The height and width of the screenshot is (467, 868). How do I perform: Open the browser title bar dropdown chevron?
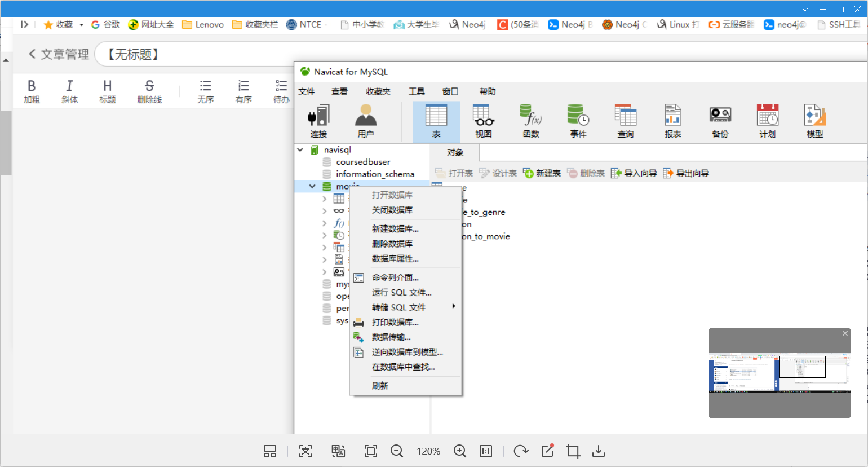pyautogui.click(x=805, y=9)
